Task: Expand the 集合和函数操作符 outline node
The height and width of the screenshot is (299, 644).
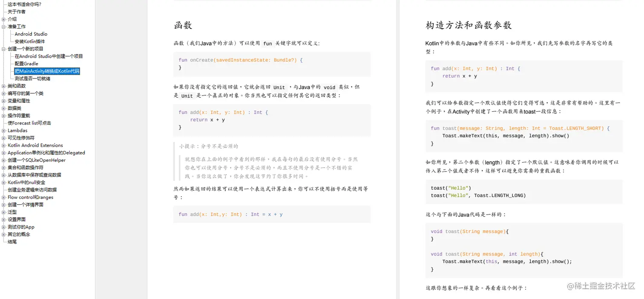Action: [x=4, y=168]
